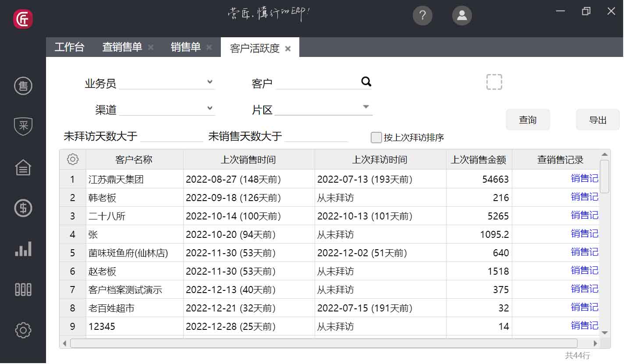Expand the 渠道 dropdown
624x364 pixels.
[210, 108]
